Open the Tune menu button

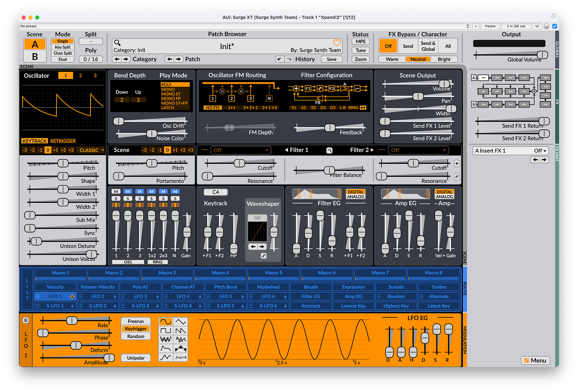360,50
